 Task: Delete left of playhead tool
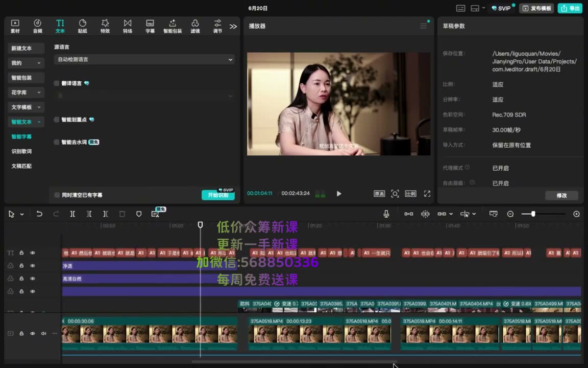click(x=89, y=214)
